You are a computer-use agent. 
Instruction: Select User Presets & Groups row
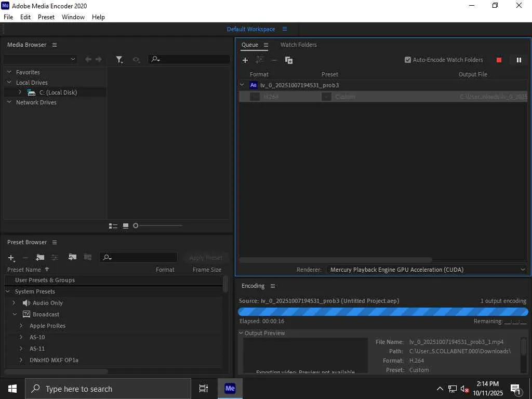point(113,280)
